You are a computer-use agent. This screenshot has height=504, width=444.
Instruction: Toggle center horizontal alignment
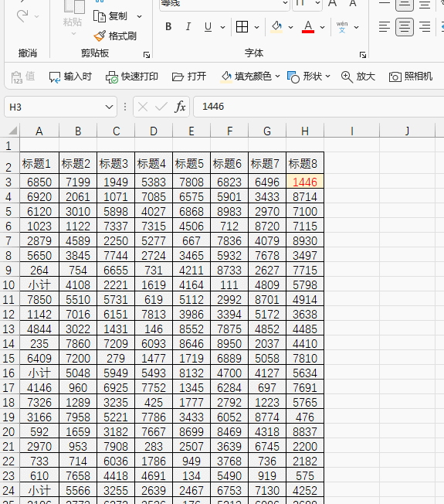(404, 27)
